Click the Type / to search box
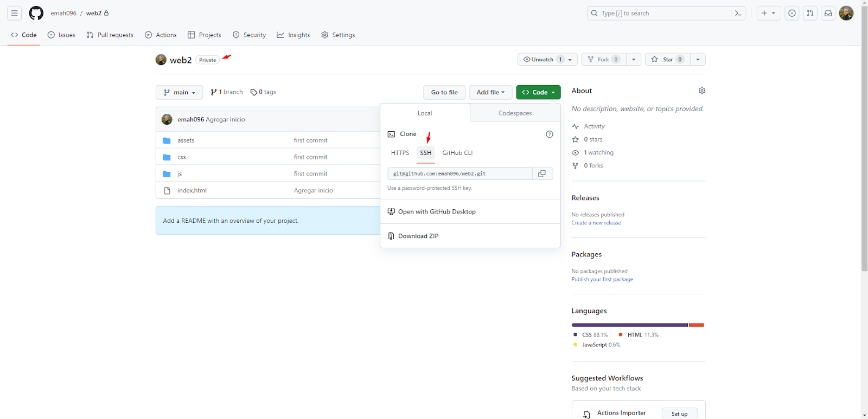The width and height of the screenshot is (868, 419). (x=659, y=13)
